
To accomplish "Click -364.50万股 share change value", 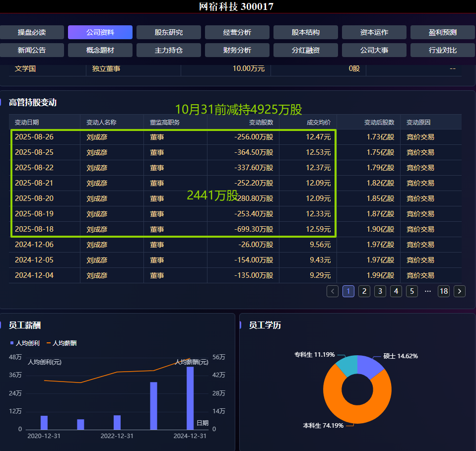I will pos(254,152).
